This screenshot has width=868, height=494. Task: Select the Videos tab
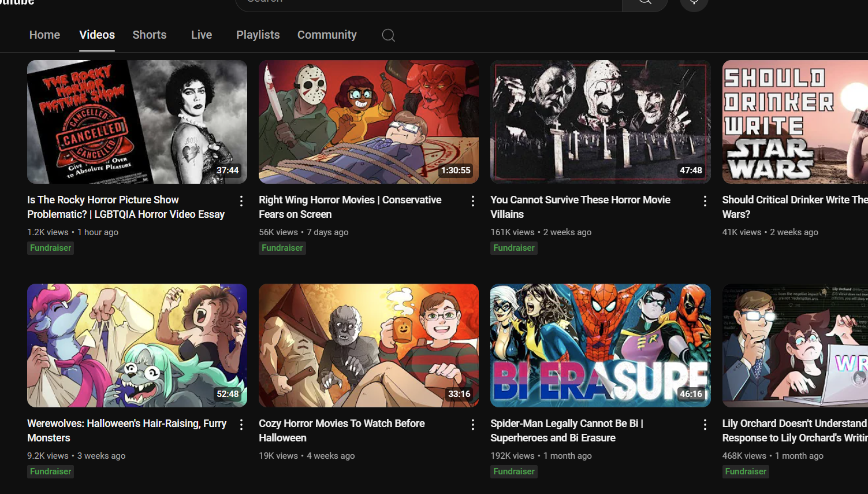(x=97, y=35)
